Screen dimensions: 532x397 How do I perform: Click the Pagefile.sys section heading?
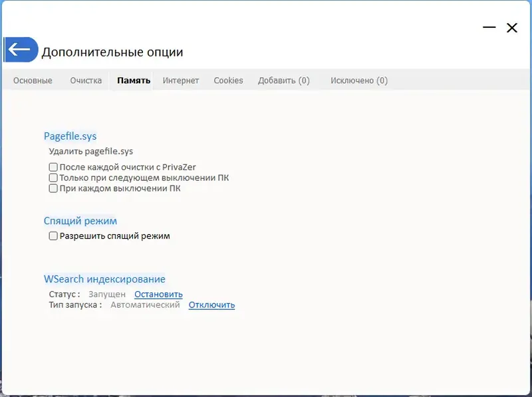click(70, 136)
